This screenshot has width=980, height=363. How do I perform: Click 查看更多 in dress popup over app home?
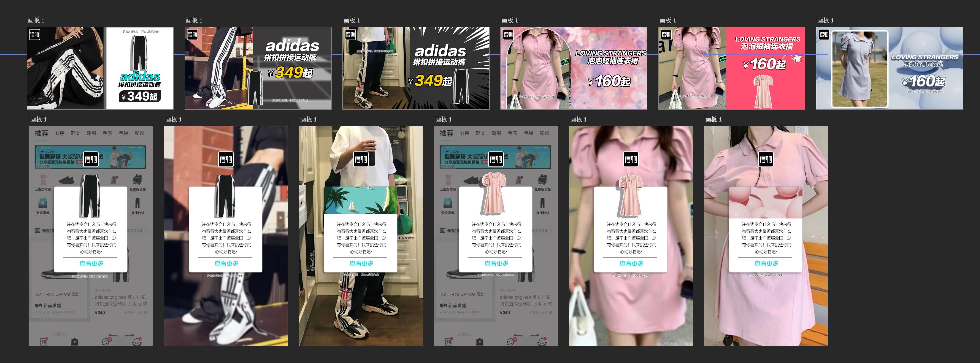(x=496, y=263)
